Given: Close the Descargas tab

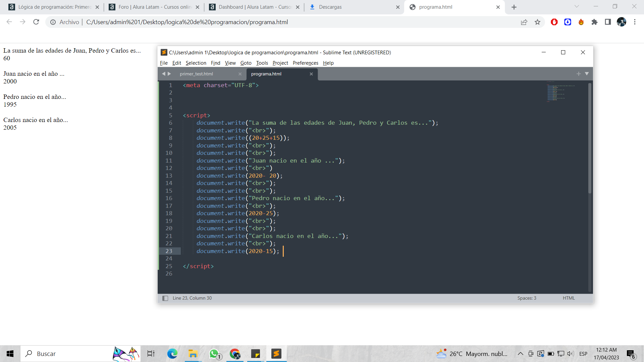Looking at the screenshot, I should pos(398,7).
